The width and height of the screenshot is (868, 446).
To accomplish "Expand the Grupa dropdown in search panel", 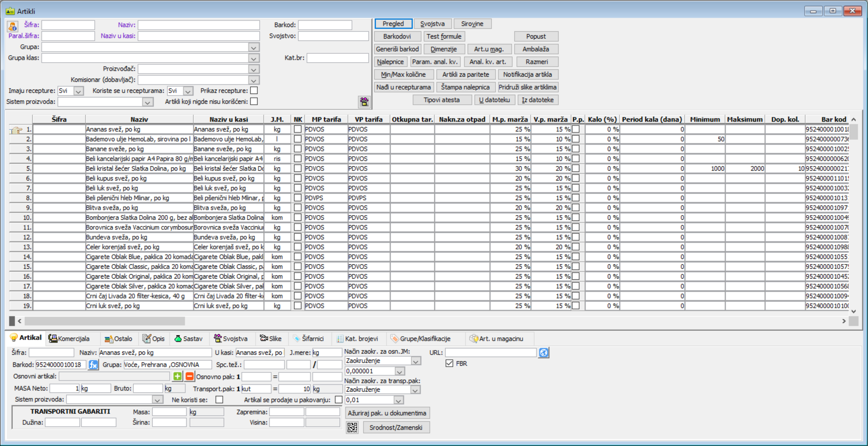I will click(254, 48).
